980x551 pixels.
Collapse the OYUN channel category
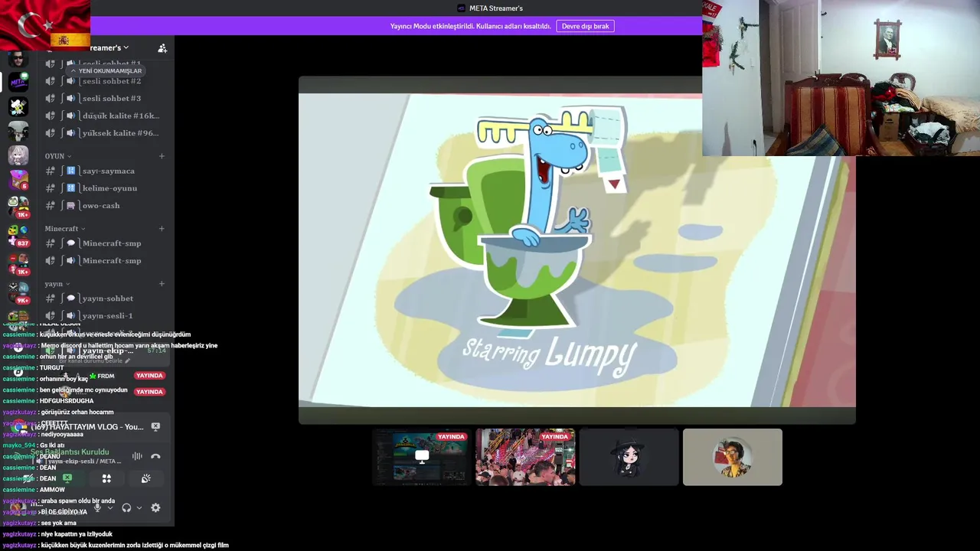click(x=58, y=156)
